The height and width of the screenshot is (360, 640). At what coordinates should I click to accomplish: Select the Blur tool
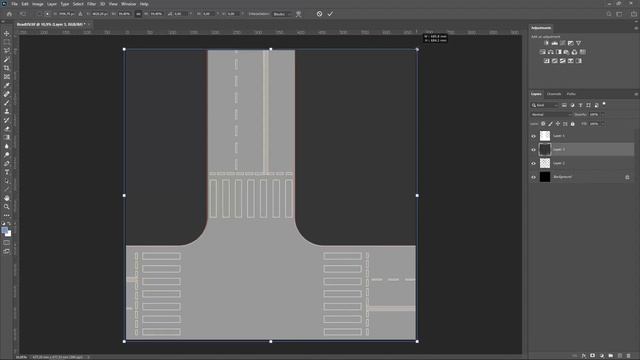tap(7, 146)
